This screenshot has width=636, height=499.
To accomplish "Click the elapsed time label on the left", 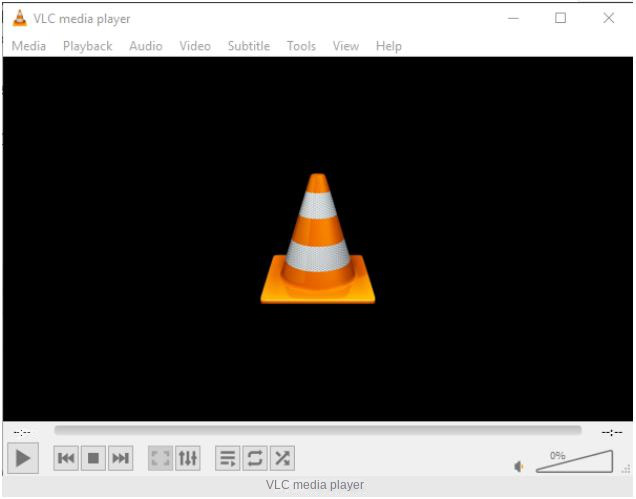I will click(x=22, y=432).
